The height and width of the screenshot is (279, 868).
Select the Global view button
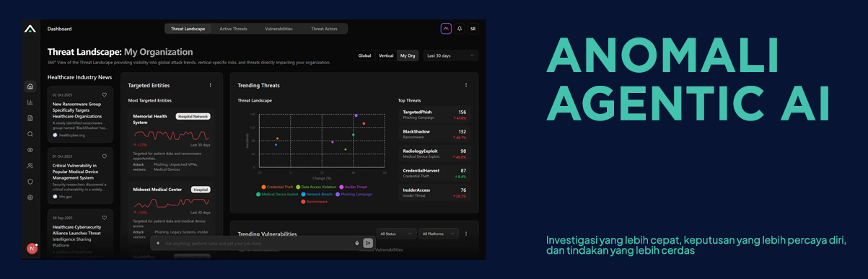coord(365,56)
